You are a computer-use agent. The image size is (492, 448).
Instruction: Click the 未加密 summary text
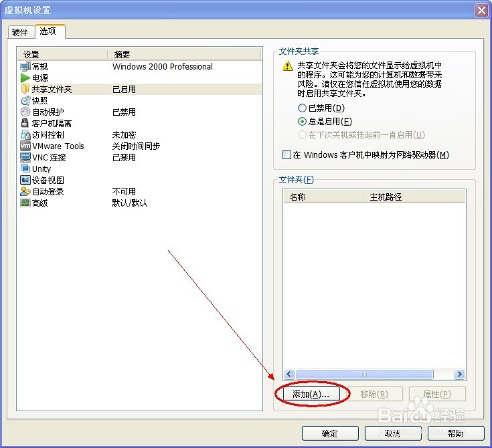[x=125, y=135]
